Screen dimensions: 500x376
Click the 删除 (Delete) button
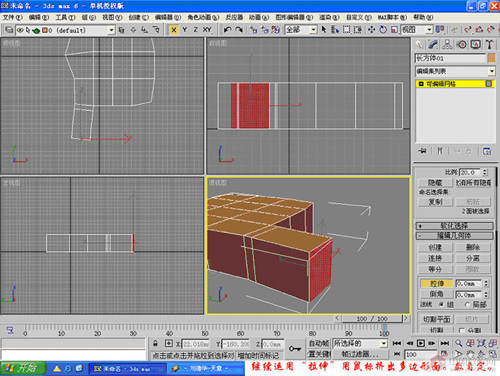(x=473, y=247)
